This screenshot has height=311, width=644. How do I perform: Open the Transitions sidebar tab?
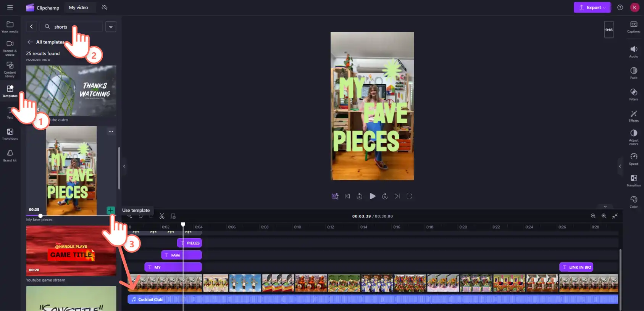point(10,134)
